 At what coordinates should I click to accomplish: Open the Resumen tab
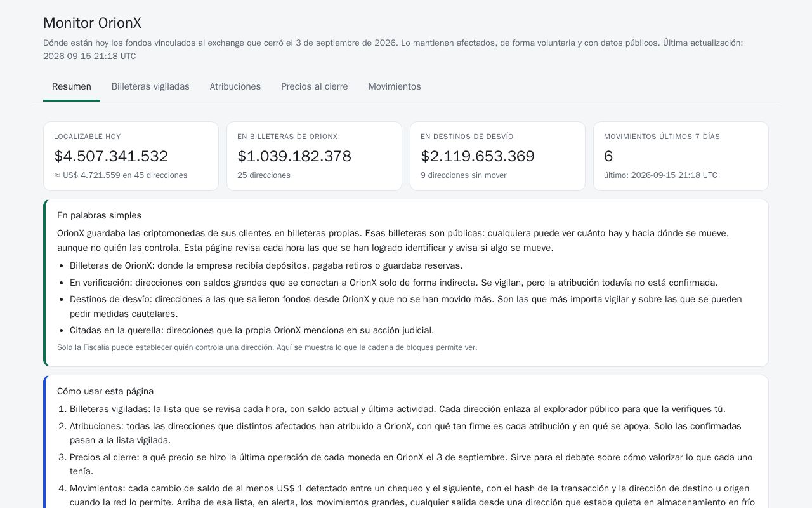coord(72,87)
